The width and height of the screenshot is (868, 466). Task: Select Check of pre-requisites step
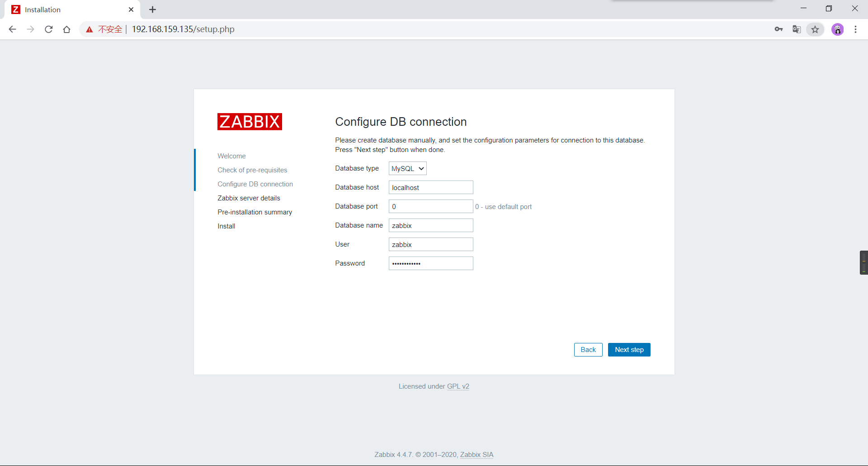coord(252,170)
